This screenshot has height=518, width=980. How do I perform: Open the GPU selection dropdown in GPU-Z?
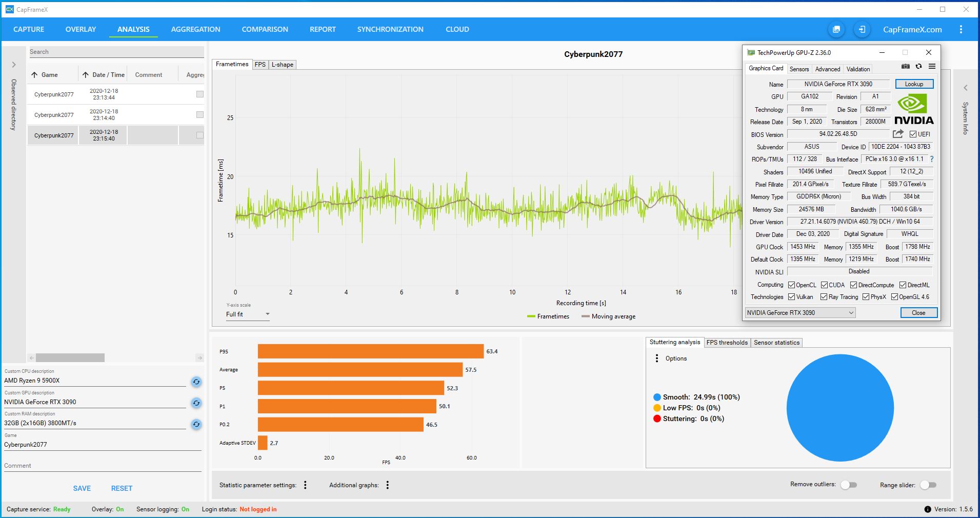(x=800, y=313)
